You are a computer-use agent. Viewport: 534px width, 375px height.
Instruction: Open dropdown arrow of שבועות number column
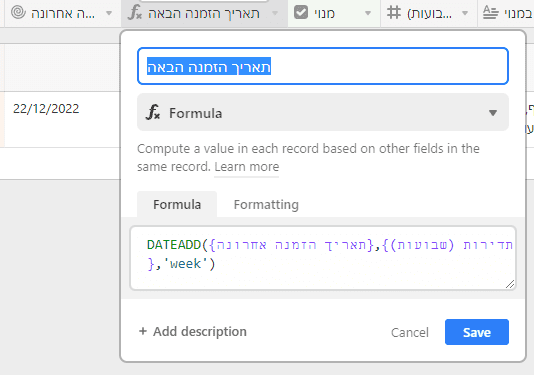pos(465,13)
